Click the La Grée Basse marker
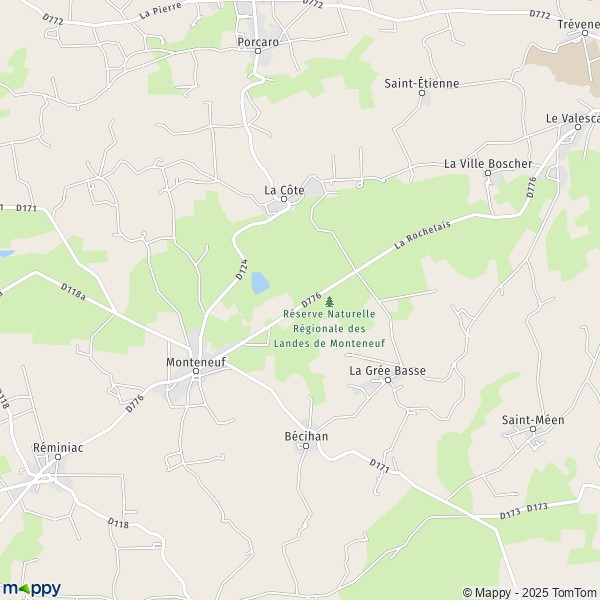The width and height of the screenshot is (600, 600). coord(388,380)
